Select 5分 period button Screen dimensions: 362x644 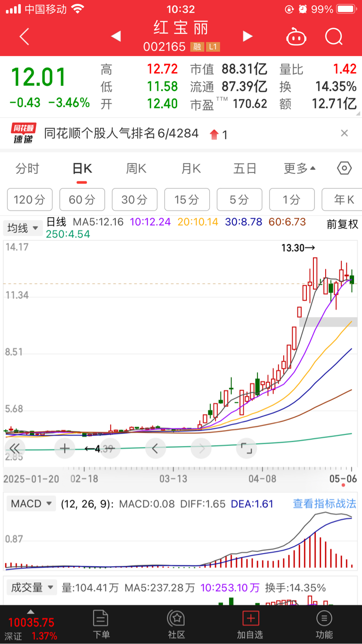click(x=239, y=199)
